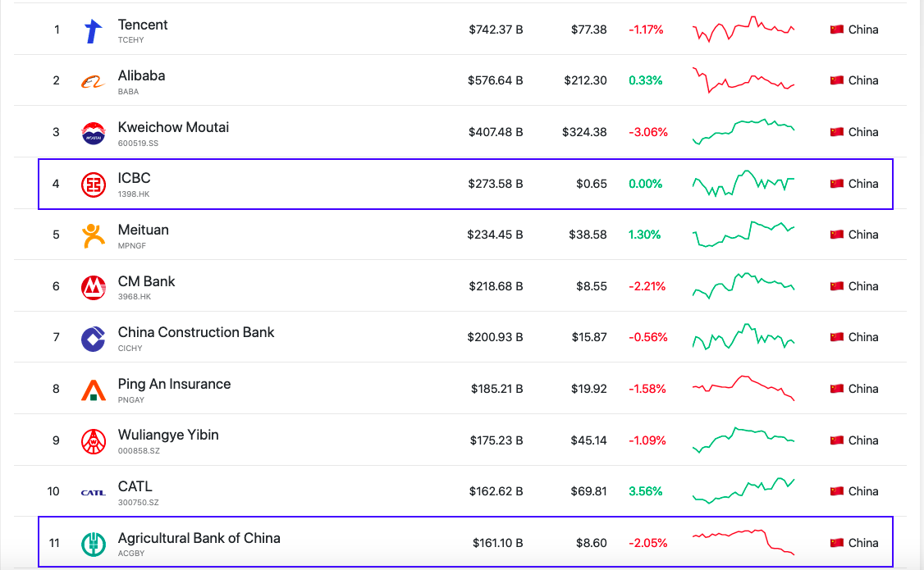Click the Alibaba logo icon
This screenshot has width=924, height=570.
click(x=94, y=81)
